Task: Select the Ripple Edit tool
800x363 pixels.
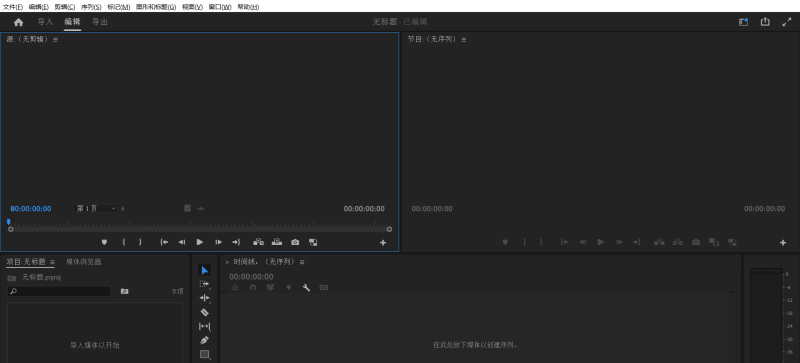Action: pyautogui.click(x=205, y=298)
